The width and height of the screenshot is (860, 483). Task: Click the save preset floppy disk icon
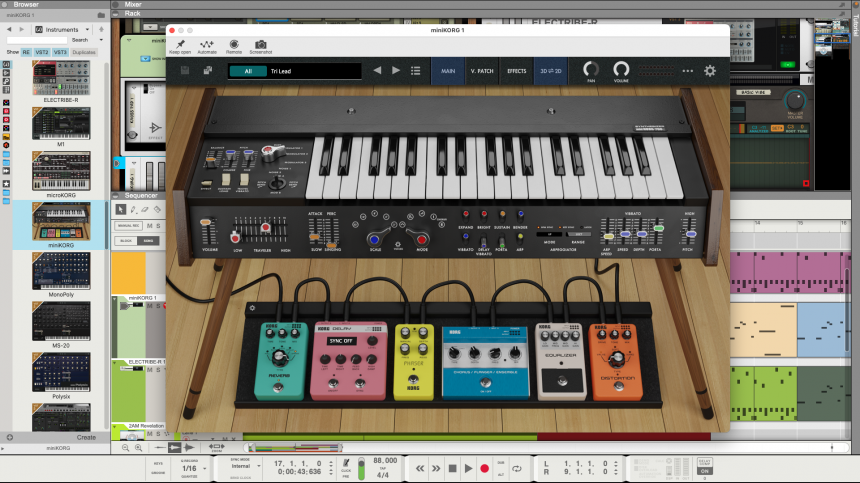[185, 71]
